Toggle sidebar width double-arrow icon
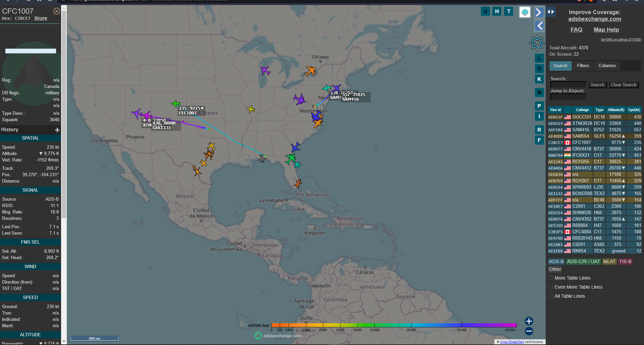 [x=551, y=12]
